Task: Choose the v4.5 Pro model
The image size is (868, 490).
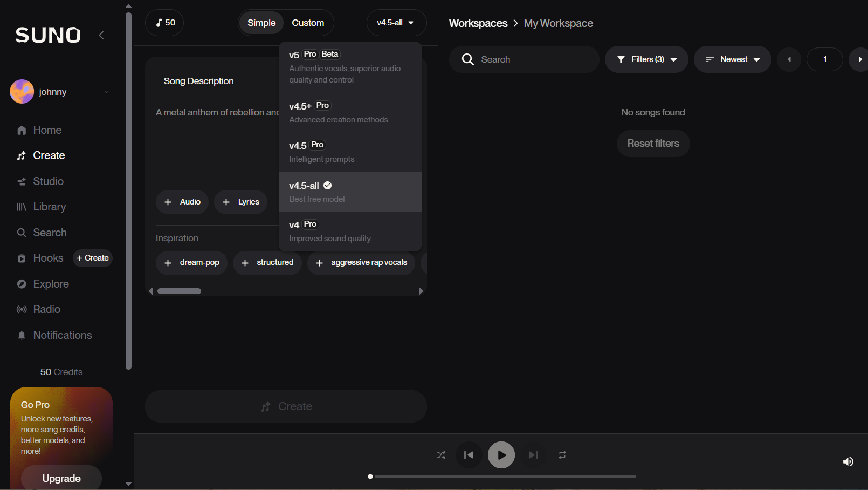Action: point(350,152)
